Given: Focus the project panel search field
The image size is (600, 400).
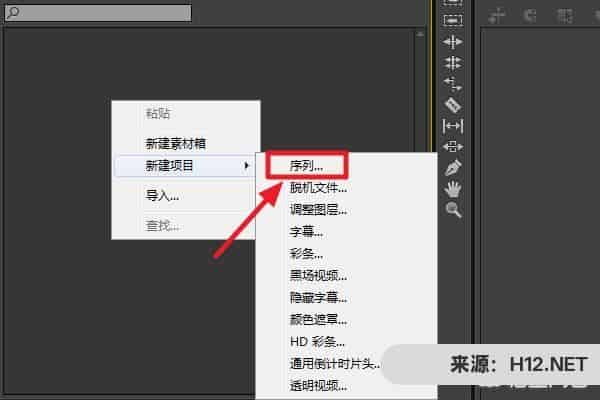Looking at the screenshot, I should [x=98, y=13].
